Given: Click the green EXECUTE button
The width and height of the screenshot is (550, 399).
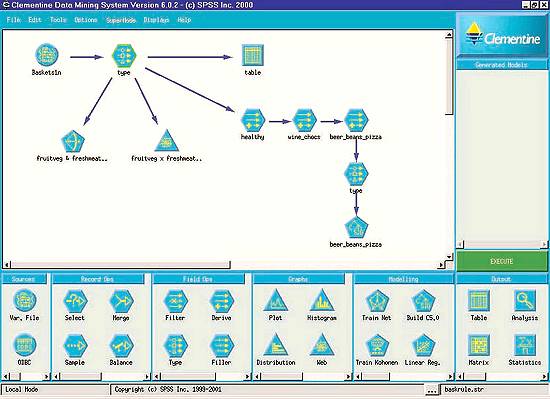Looking at the screenshot, I should 502,261.
